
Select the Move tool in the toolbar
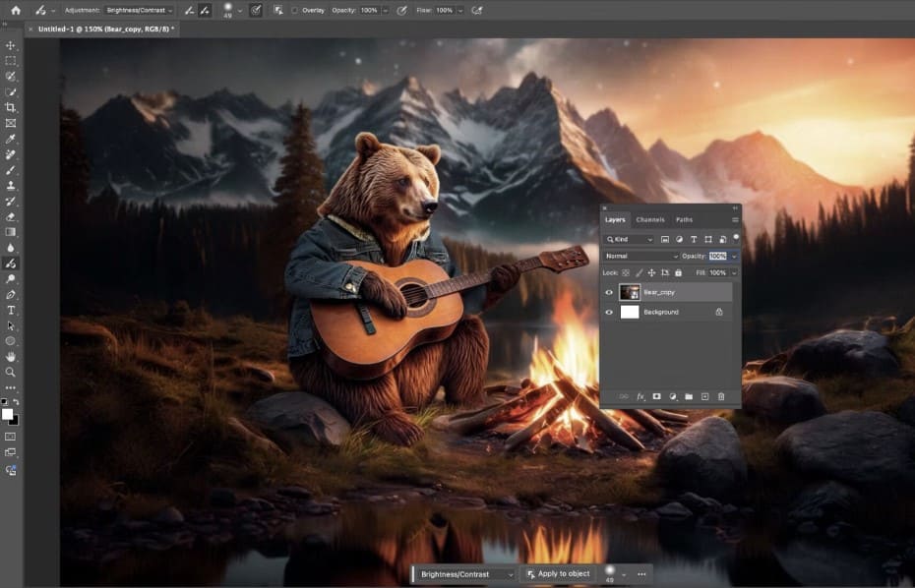click(x=11, y=45)
